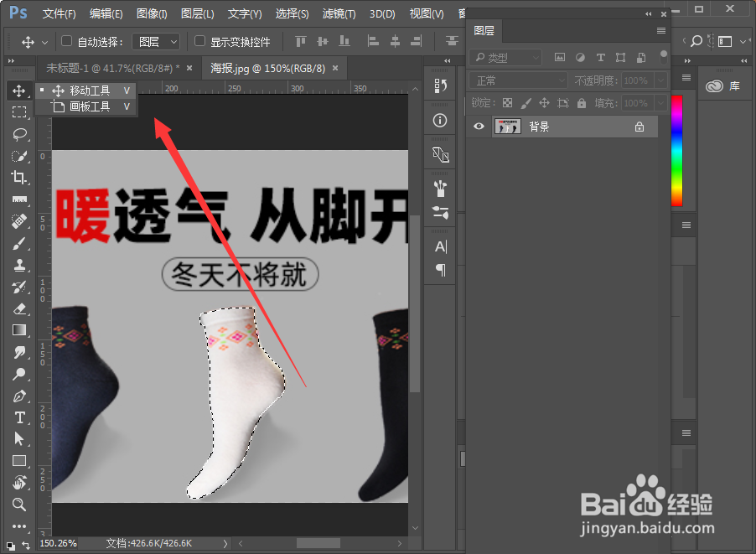Click the lock icon on the 背景 layer
Viewport: 756px width, 554px height.
point(639,126)
